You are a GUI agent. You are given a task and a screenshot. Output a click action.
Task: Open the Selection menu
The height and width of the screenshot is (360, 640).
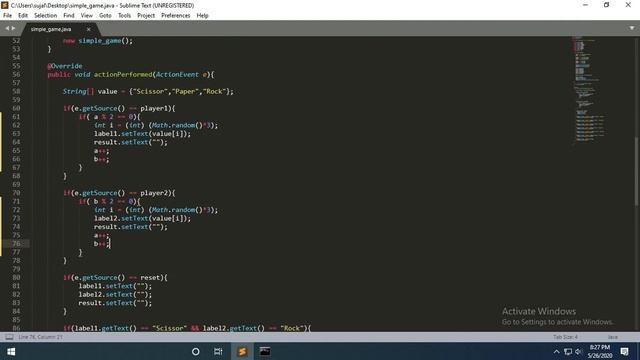pos(45,16)
